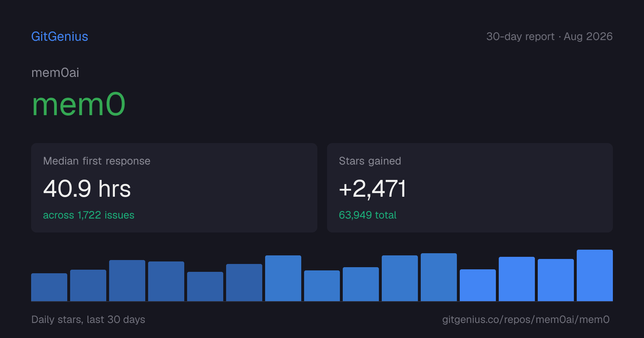Click the "Stars gained" label
Viewport: 644px width, 338px height.
[x=370, y=161]
